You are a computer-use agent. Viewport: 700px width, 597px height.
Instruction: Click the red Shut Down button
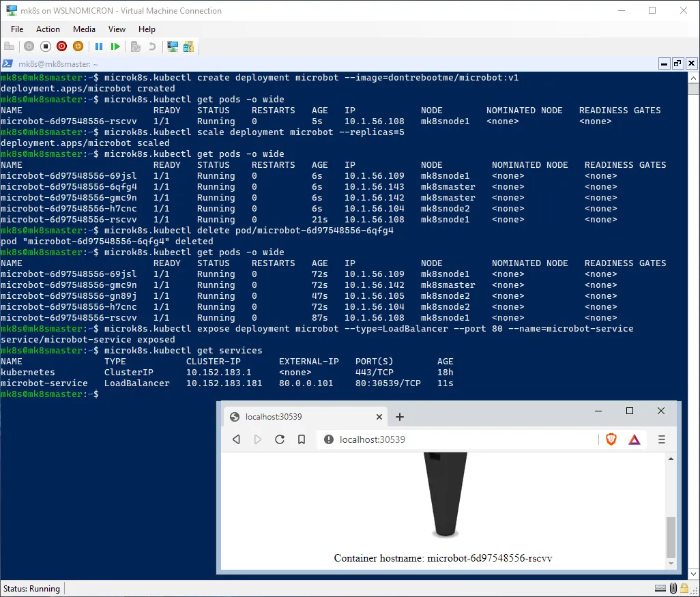(62, 46)
